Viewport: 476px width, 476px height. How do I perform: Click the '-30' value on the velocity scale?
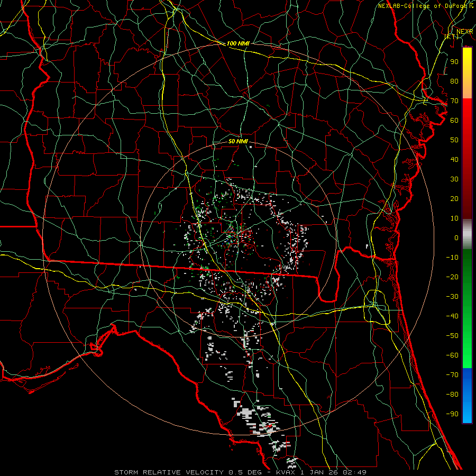tap(452, 297)
